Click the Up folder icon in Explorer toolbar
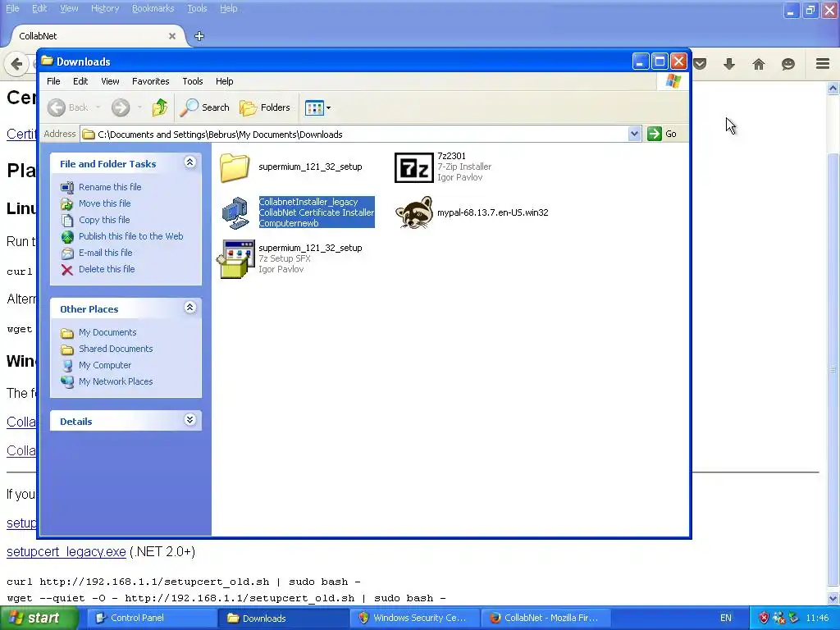The image size is (840, 630). pos(160,107)
